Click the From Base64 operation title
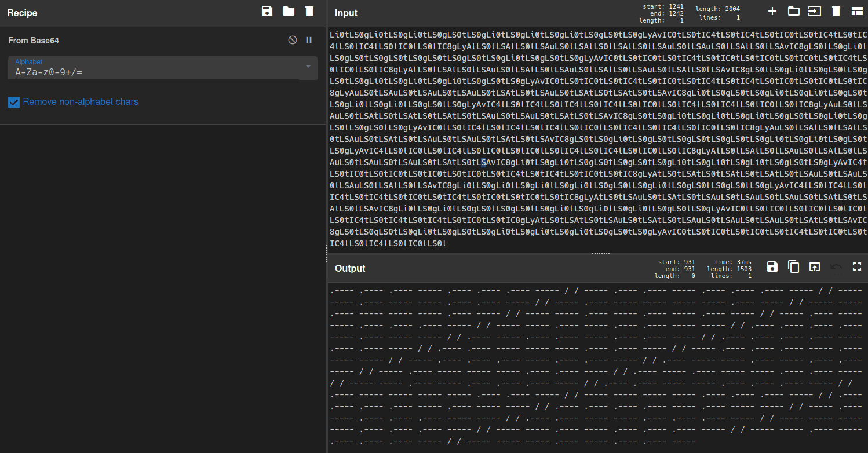Image resolution: width=868 pixels, height=453 pixels. (x=34, y=41)
